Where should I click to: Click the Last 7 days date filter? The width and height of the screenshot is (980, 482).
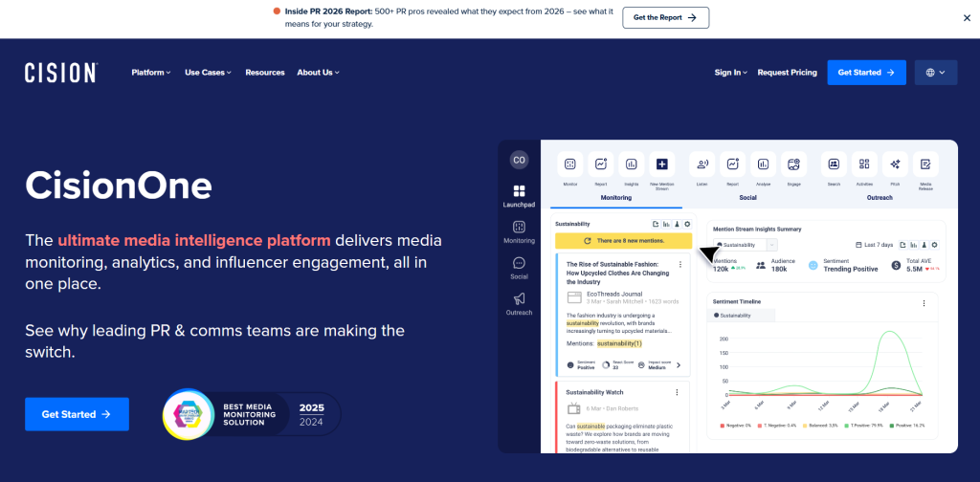[874, 246]
